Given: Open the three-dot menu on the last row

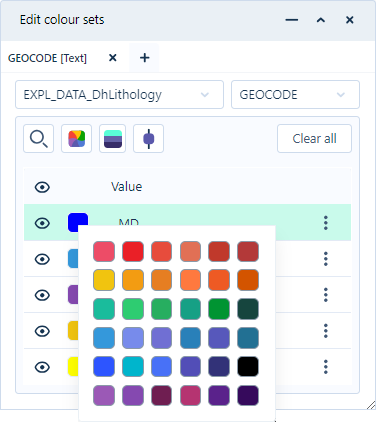Looking at the screenshot, I should (326, 367).
